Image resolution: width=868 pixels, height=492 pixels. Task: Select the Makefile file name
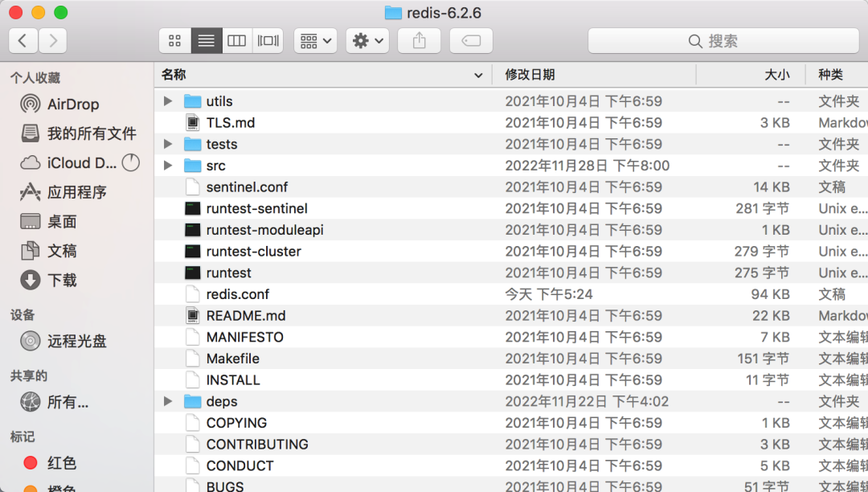click(x=232, y=359)
